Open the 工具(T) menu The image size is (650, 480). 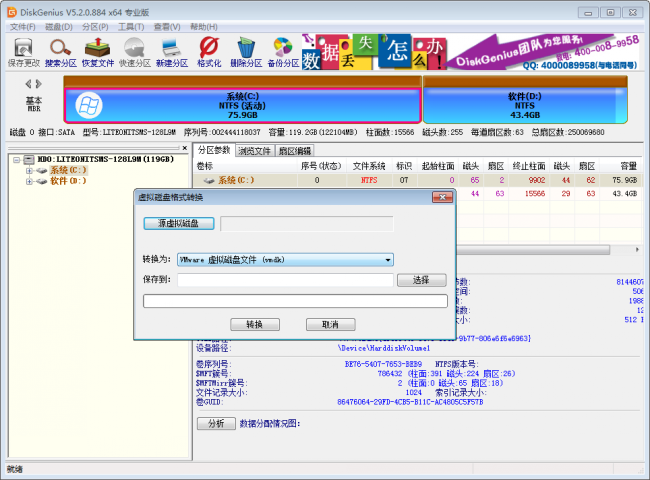pos(131,27)
